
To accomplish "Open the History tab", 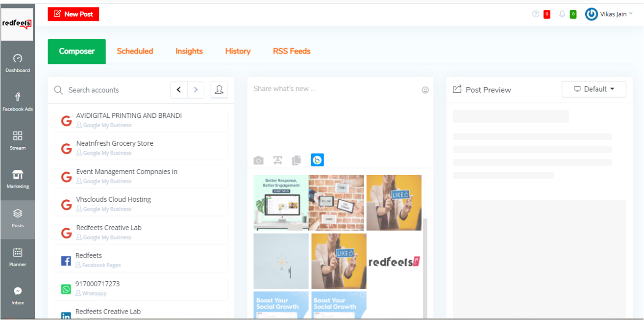I will pyautogui.click(x=238, y=52).
